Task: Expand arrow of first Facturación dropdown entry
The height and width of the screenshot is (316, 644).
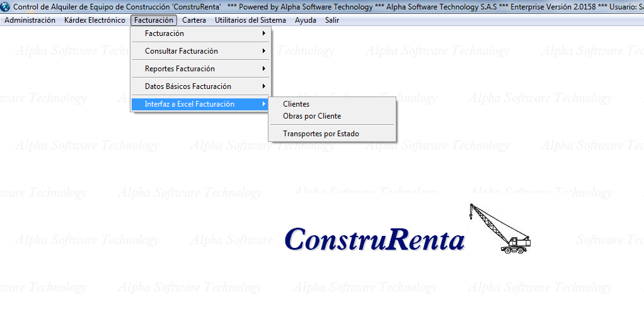Action: [x=264, y=33]
